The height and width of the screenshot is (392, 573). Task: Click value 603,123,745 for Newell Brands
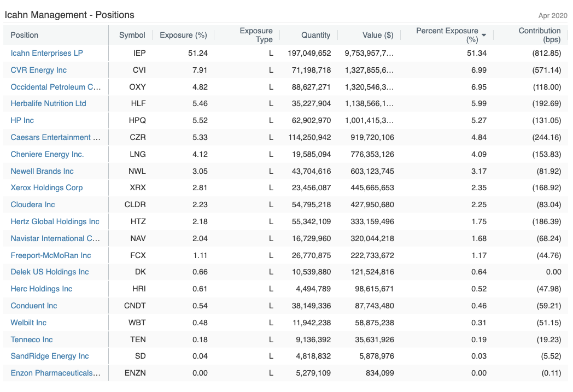(372, 171)
